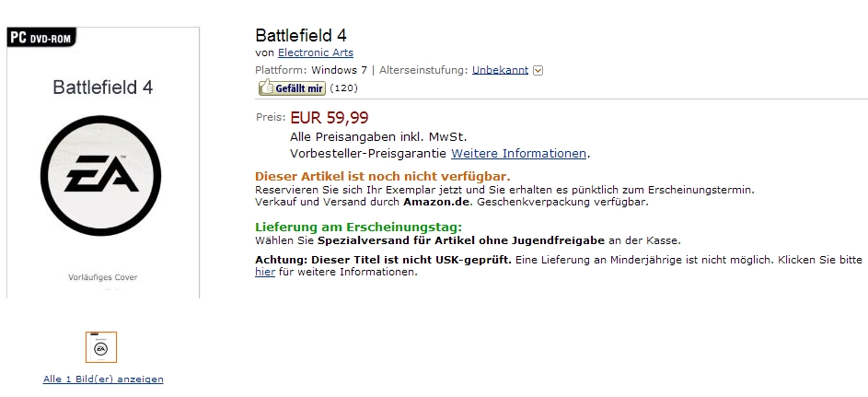Click the like count (120)
868x397 pixels.
(x=343, y=88)
